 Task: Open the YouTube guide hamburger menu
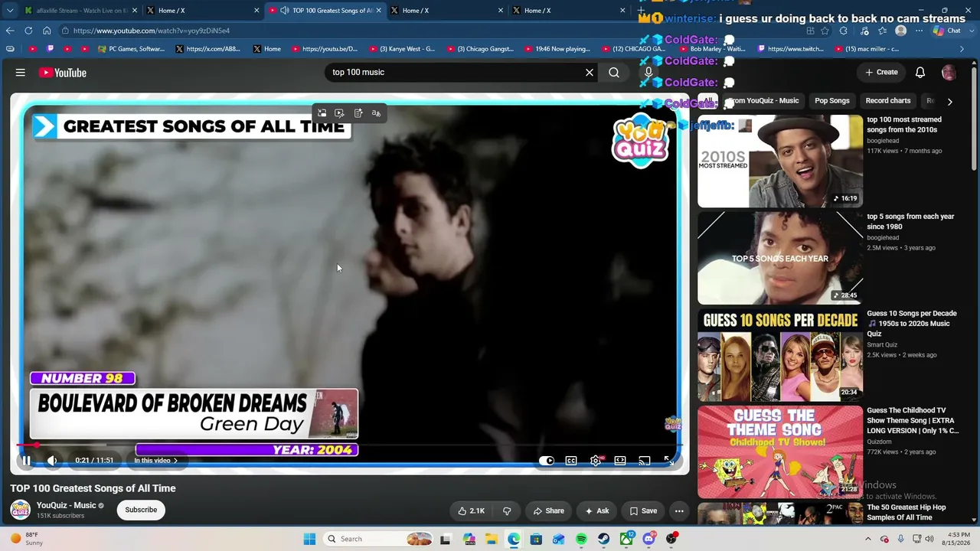21,73
